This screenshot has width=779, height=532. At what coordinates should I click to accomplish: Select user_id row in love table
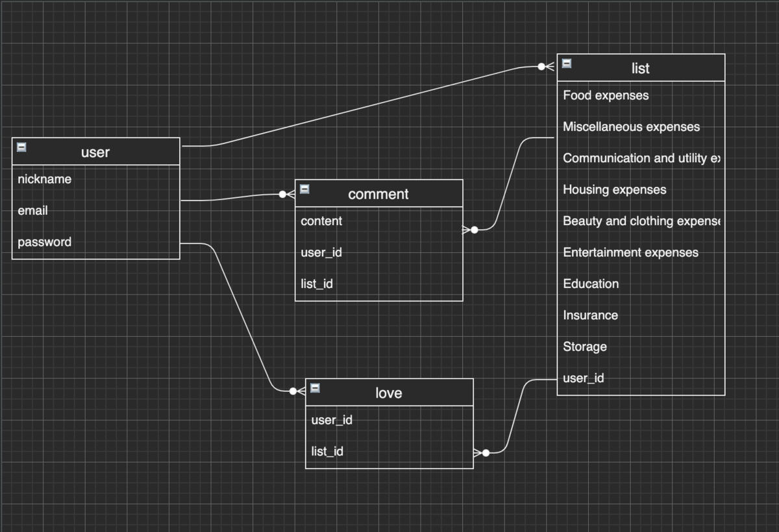pos(389,420)
